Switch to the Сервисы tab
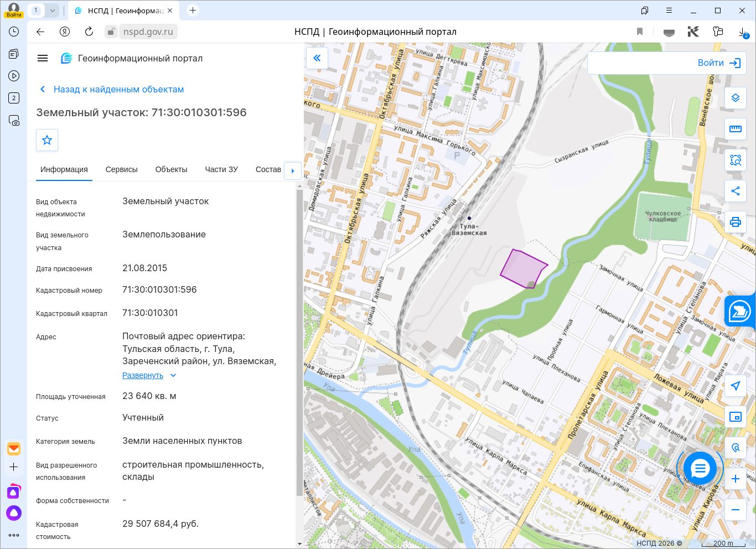Image resolution: width=756 pixels, height=549 pixels. point(122,169)
